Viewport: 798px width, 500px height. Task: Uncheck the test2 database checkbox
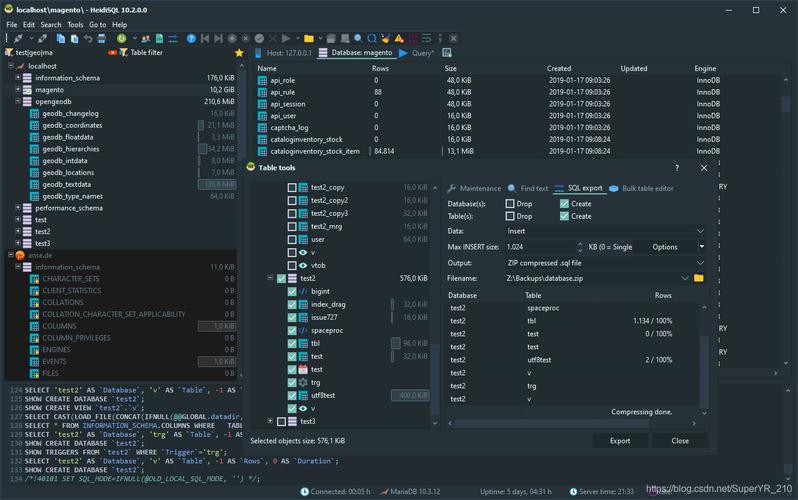[281, 279]
